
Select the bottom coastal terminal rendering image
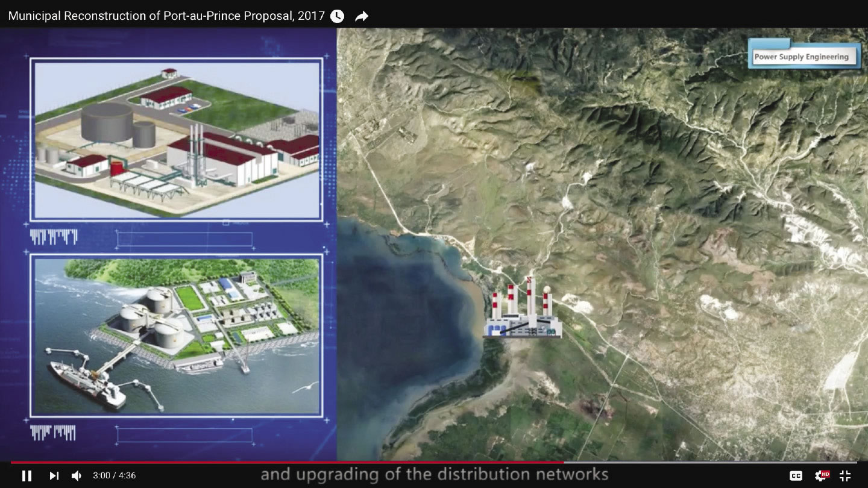coord(176,336)
